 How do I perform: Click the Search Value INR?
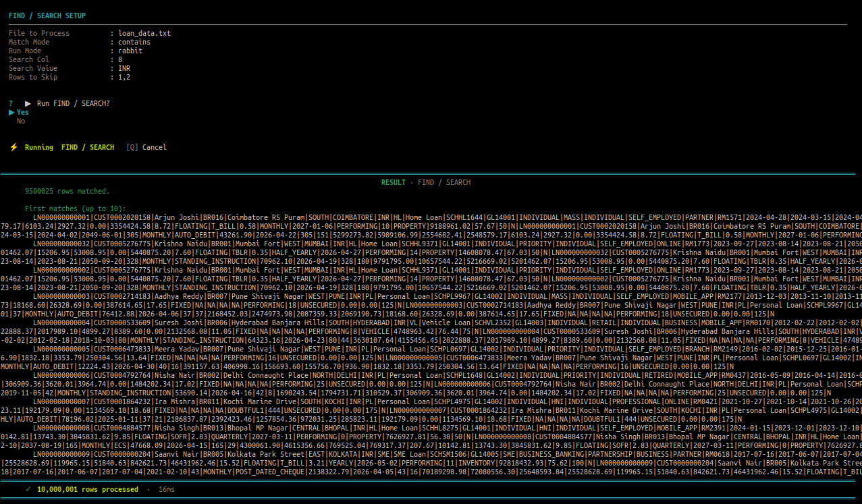[x=124, y=68]
